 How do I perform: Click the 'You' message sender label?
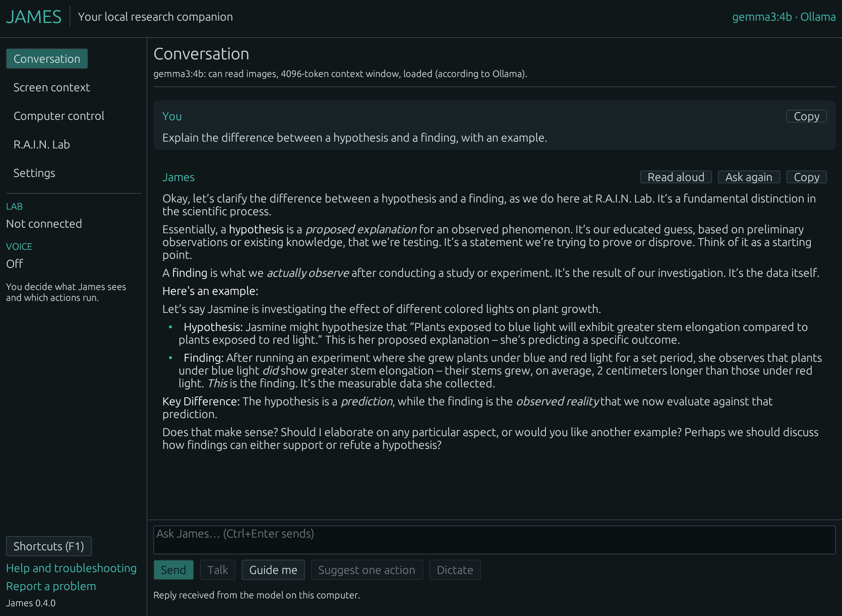coord(172,116)
